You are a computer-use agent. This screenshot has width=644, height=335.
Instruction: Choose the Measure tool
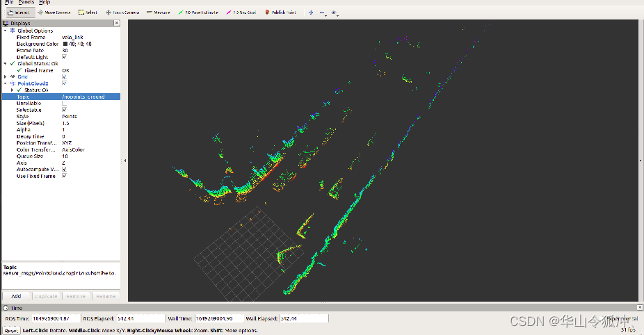tap(158, 13)
